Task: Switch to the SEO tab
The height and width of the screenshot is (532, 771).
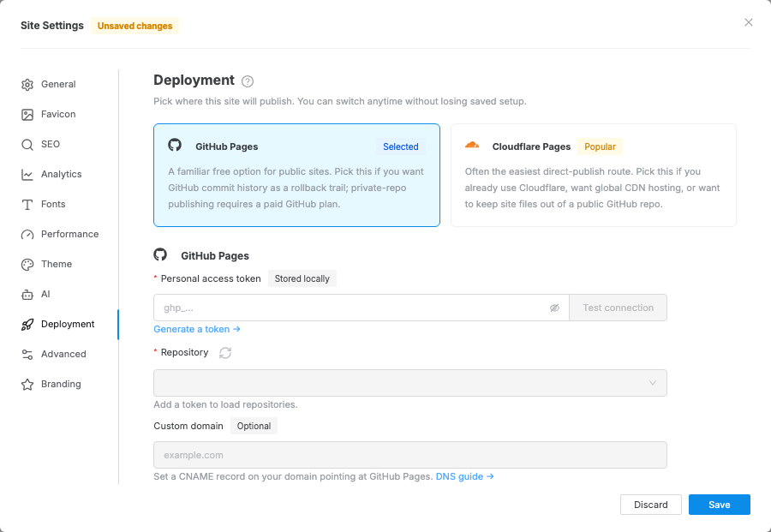Action: [69, 144]
